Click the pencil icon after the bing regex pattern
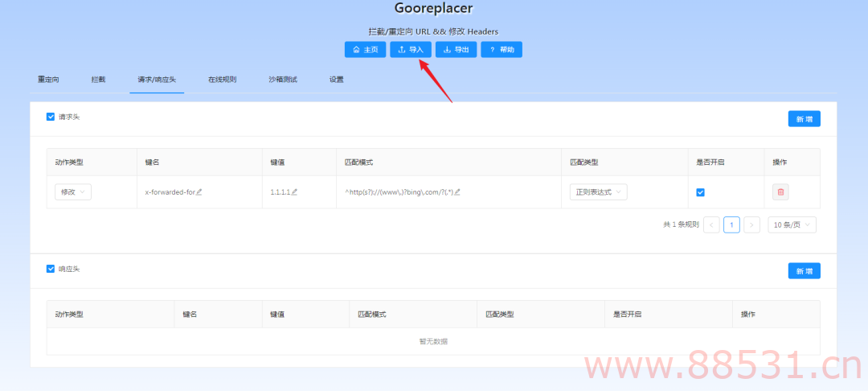The height and width of the screenshot is (391, 868). coord(457,192)
